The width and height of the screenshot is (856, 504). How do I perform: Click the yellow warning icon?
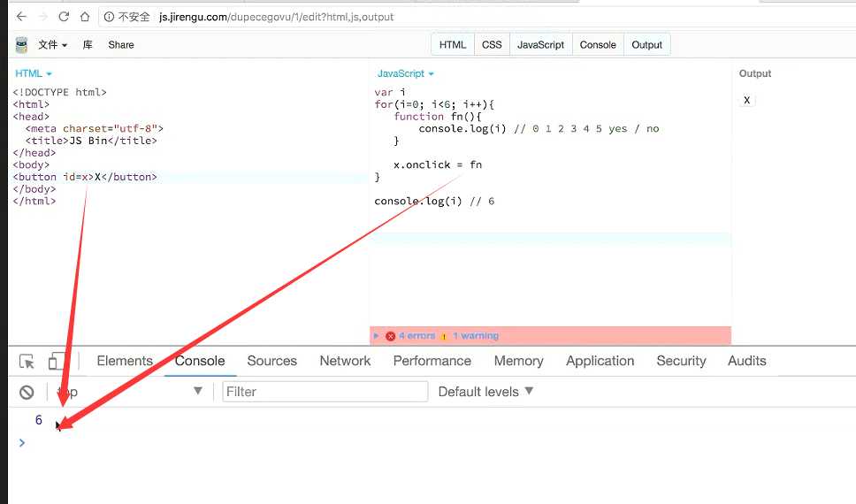444,336
